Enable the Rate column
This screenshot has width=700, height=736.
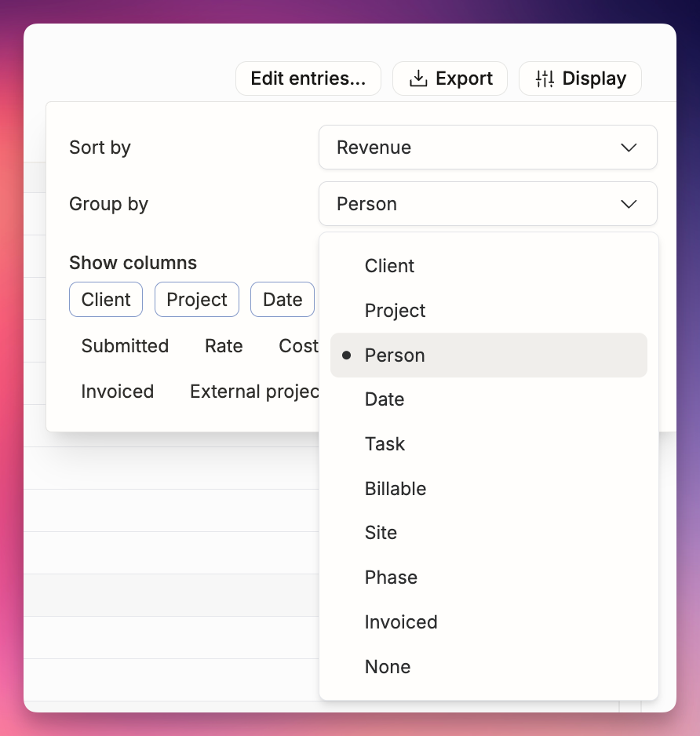pos(224,346)
